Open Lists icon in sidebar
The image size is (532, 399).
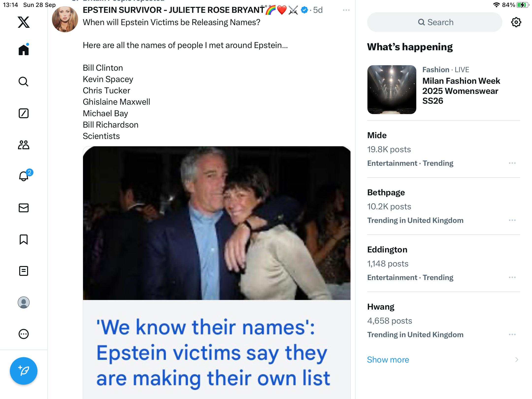[x=24, y=271]
